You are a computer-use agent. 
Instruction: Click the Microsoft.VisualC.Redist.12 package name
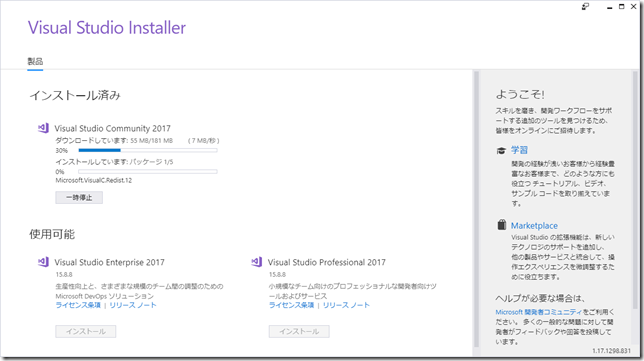[94, 180]
